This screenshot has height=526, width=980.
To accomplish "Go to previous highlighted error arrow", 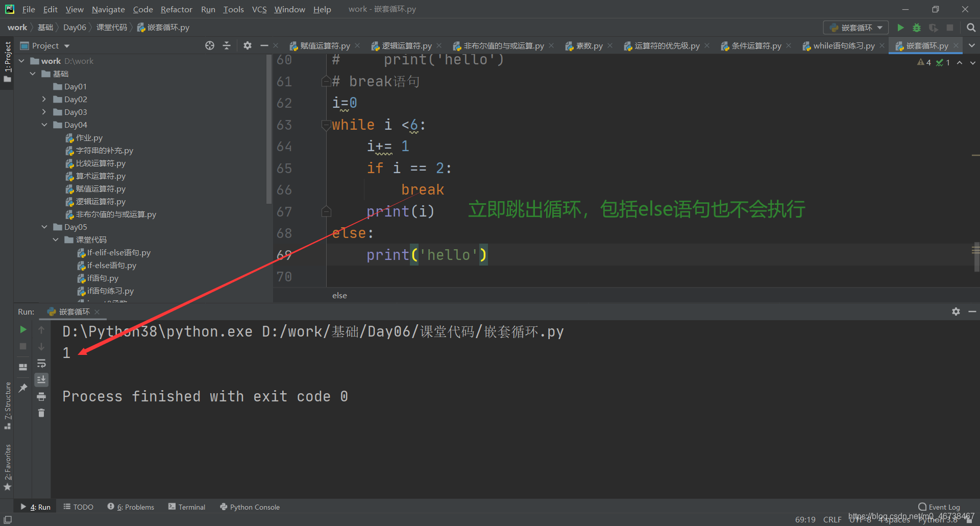I will coord(960,62).
